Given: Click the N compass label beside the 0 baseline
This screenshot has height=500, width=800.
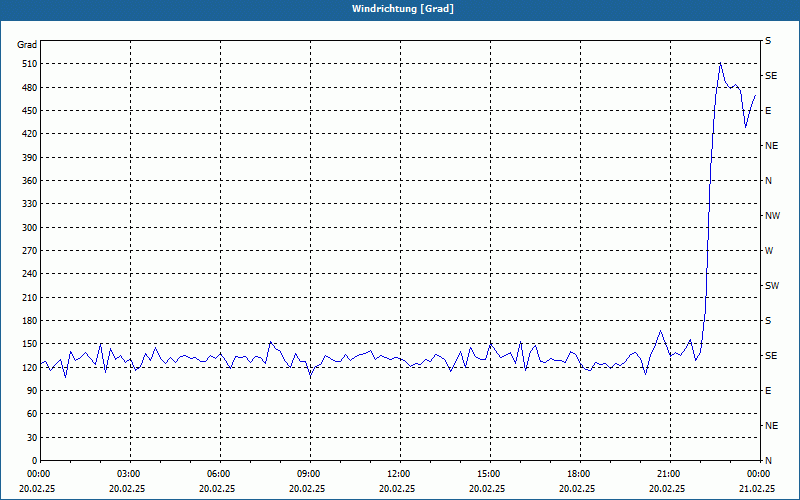Looking at the screenshot, I should pyautogui.click(x=769, y=460).
